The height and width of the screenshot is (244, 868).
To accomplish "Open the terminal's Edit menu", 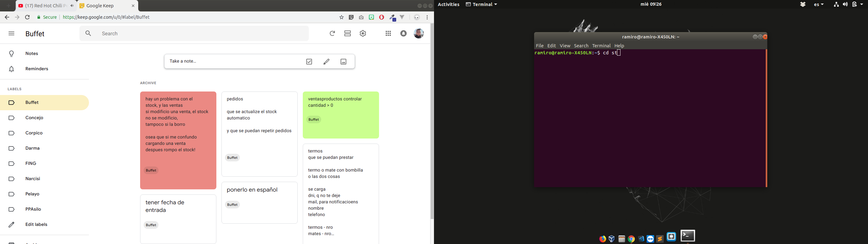I will tap(552, 46).
